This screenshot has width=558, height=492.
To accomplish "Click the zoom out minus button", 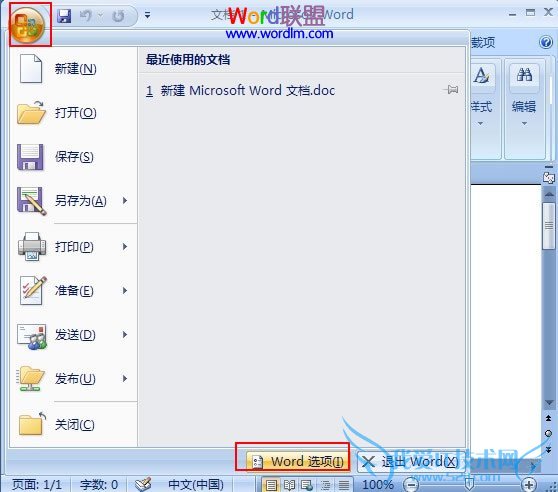I will pyautogui.click(x=411, y=485).
